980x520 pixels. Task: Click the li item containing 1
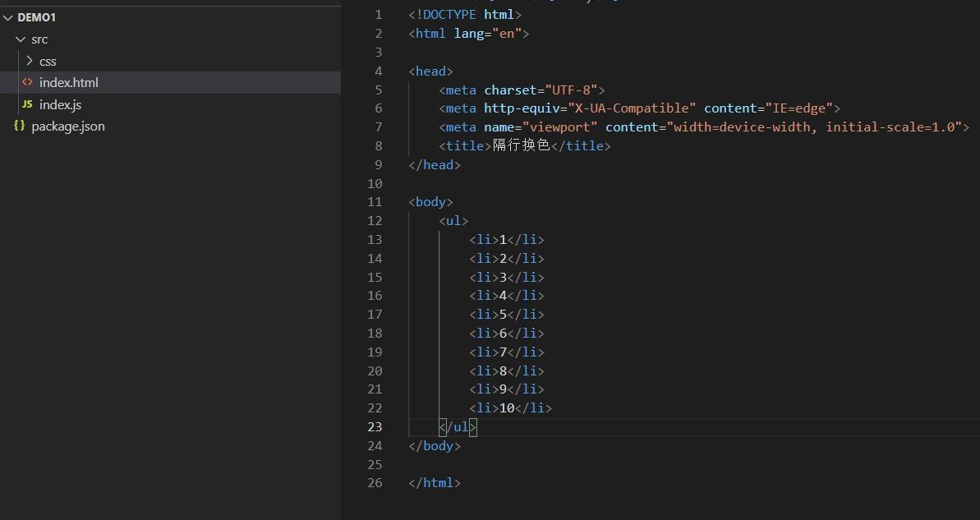[x=506, y=239]
